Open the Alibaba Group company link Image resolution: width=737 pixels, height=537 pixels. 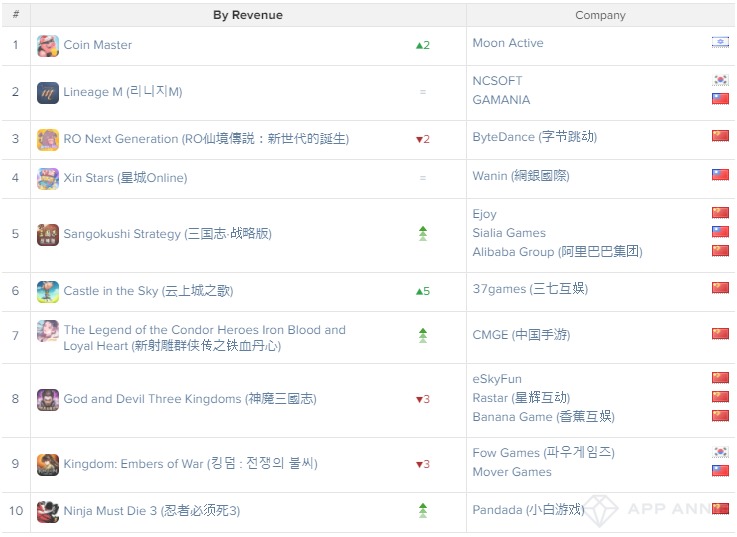pos(557,252)
